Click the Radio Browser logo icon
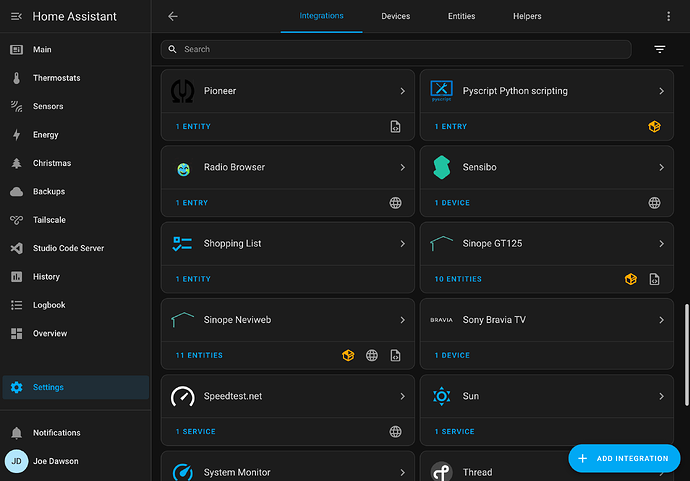The image size is (690, 481). (x=183, y=169)
